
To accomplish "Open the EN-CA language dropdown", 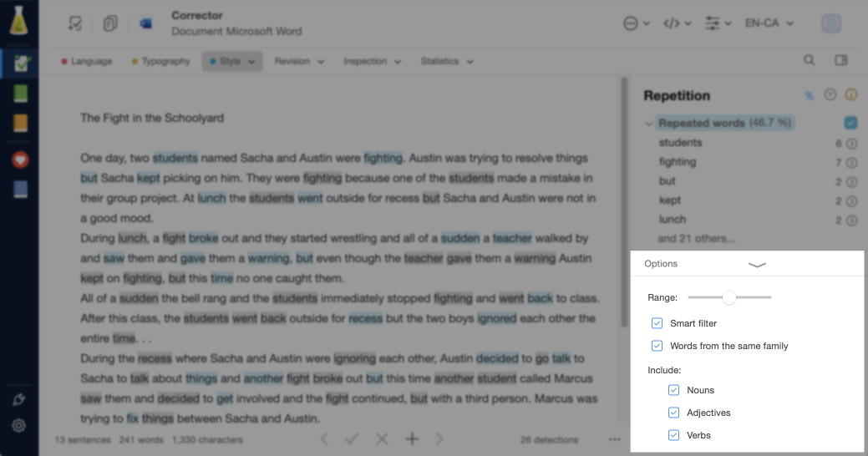I will [x=769, y=23].
